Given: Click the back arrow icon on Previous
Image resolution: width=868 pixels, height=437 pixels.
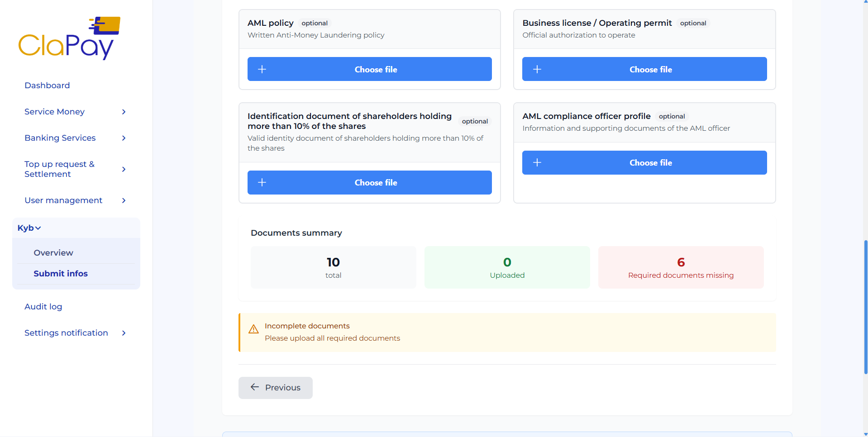Looking at the screenshot, I should point(255,387).
